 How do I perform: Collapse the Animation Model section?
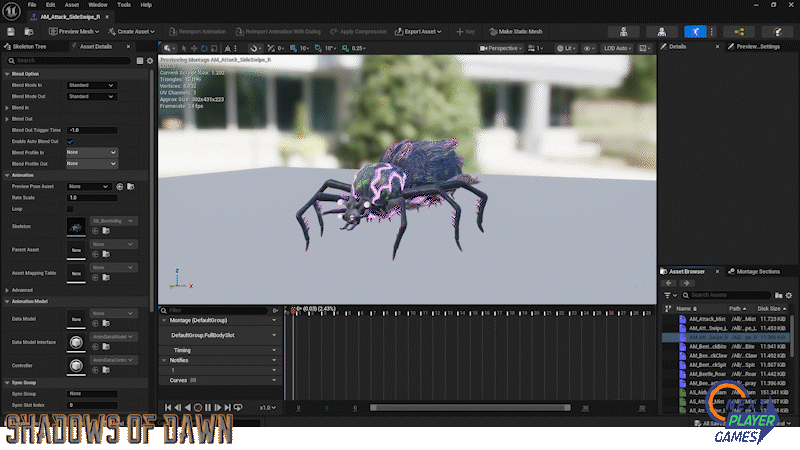pyautogui.click(x=7, y=302)
